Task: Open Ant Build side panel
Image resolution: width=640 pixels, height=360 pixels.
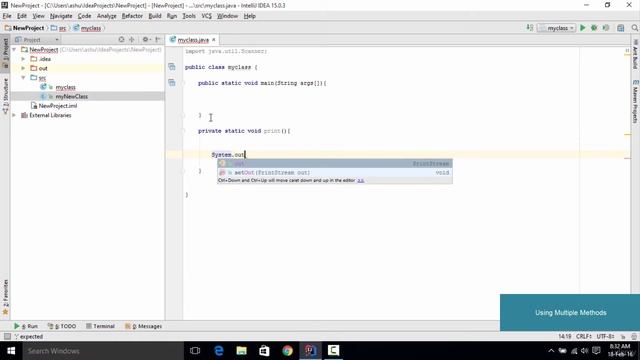Action: tap(636, 55)
